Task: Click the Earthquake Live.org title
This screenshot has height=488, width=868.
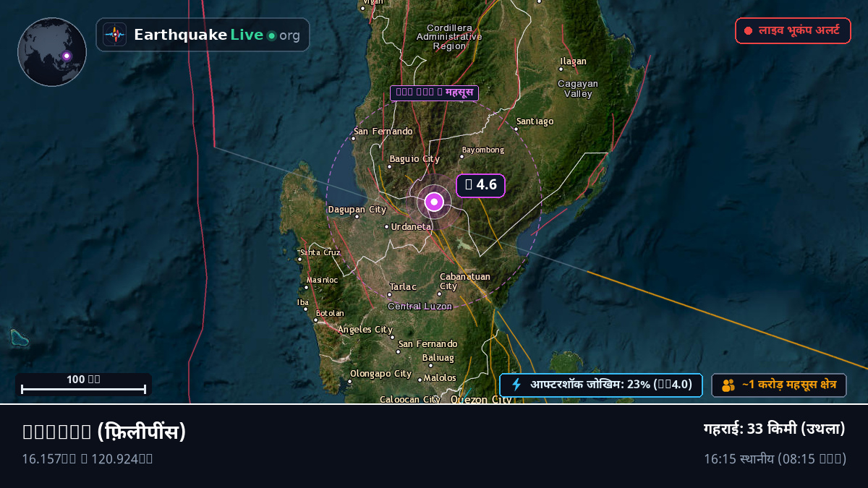Action: tap(217, 35)
